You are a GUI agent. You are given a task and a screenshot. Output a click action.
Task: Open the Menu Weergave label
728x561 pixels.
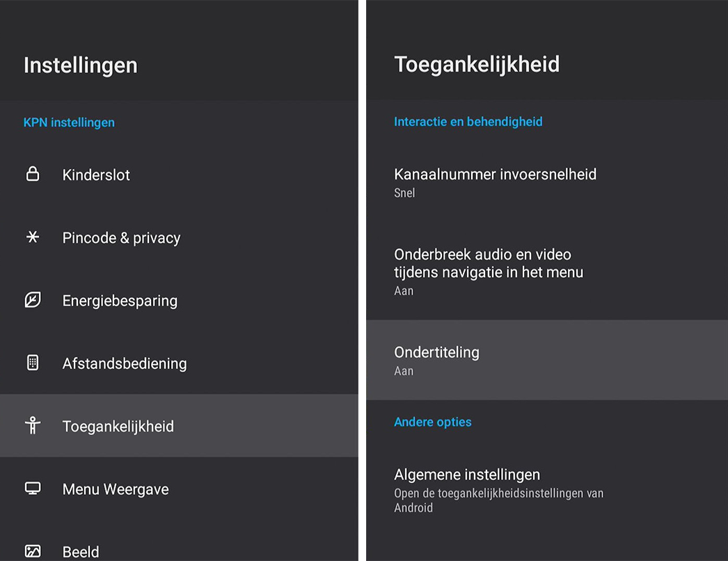coord(116,489)
